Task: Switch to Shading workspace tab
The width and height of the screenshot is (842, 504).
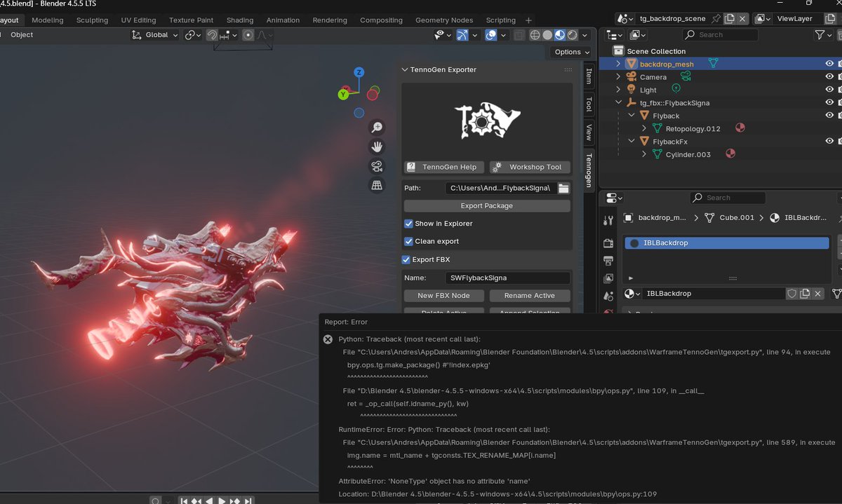Action: point(239,20)
